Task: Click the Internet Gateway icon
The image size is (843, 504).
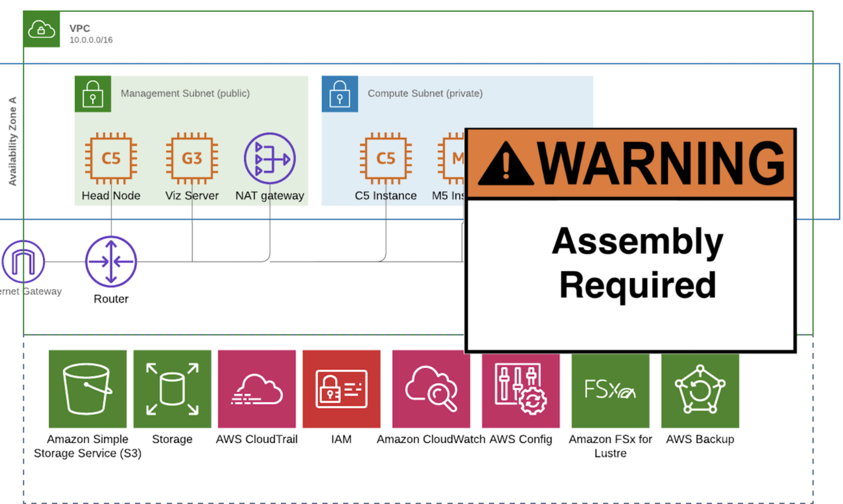Action: coord(23,261)
